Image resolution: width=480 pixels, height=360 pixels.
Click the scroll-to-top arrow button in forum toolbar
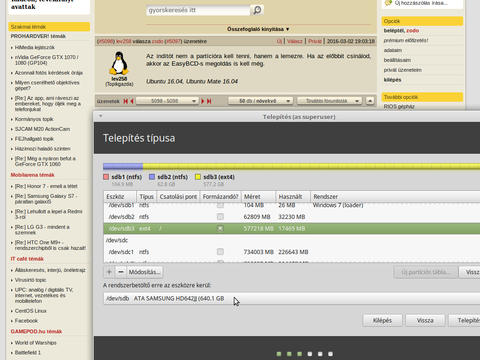click(370, 101)
